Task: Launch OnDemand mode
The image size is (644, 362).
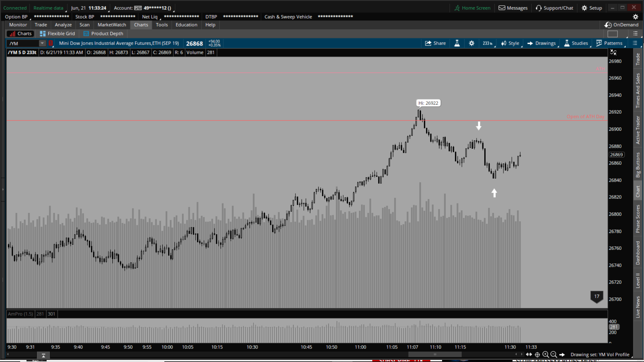Action: pyautogui.click(x=622, y=25)
